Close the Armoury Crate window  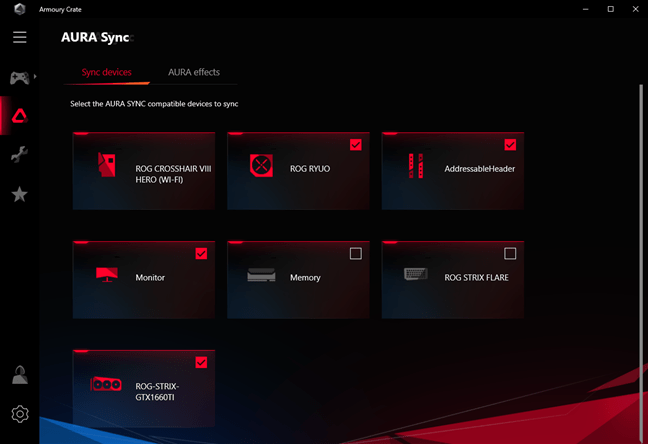[636, 9]
